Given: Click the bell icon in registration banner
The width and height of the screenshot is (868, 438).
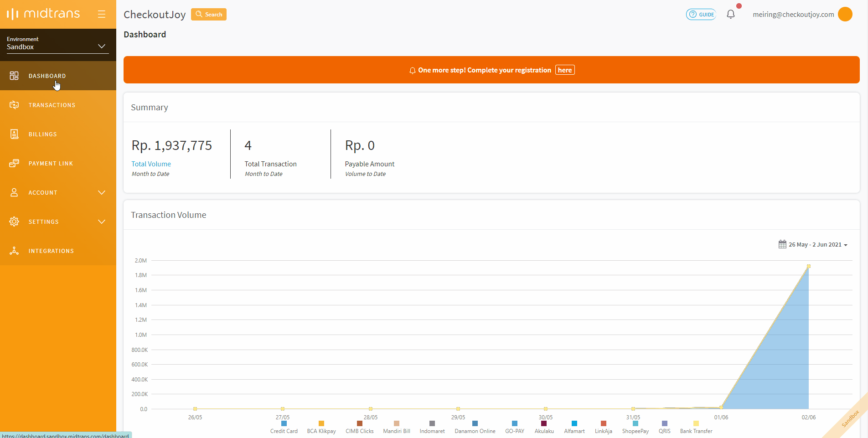Looking at the screenshot, I should (x=412, y=70).
